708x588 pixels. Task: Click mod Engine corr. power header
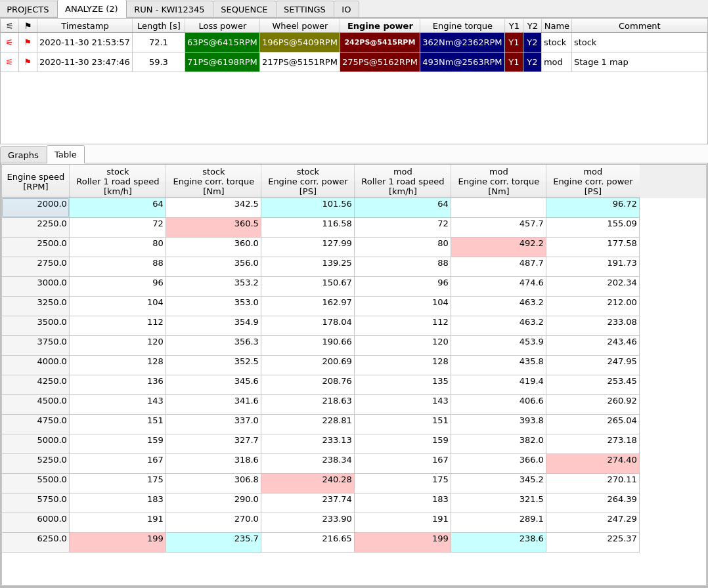[x=593, y=181]
